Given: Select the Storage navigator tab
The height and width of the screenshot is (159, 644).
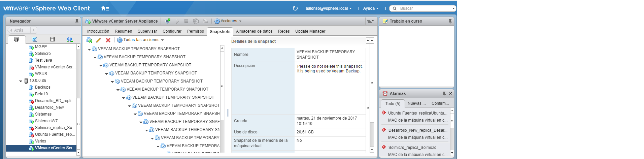Looking at the screenshot, I should [52, 39].
